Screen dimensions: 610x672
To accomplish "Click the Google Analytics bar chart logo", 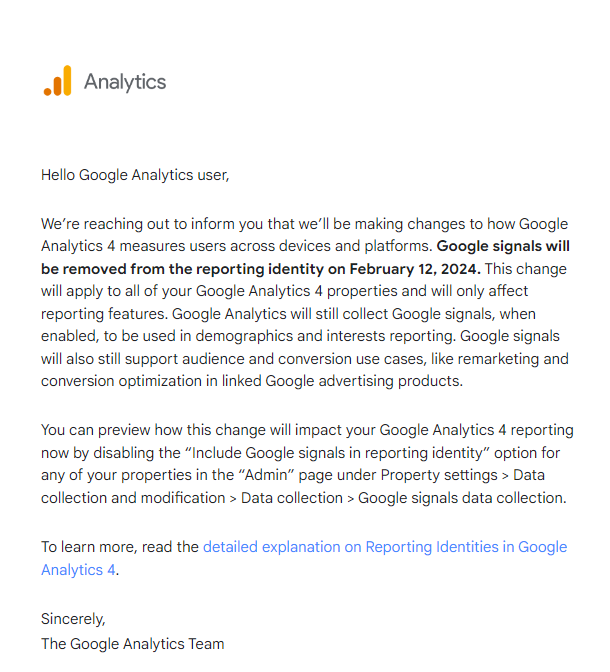I will (x=57, y=81).
